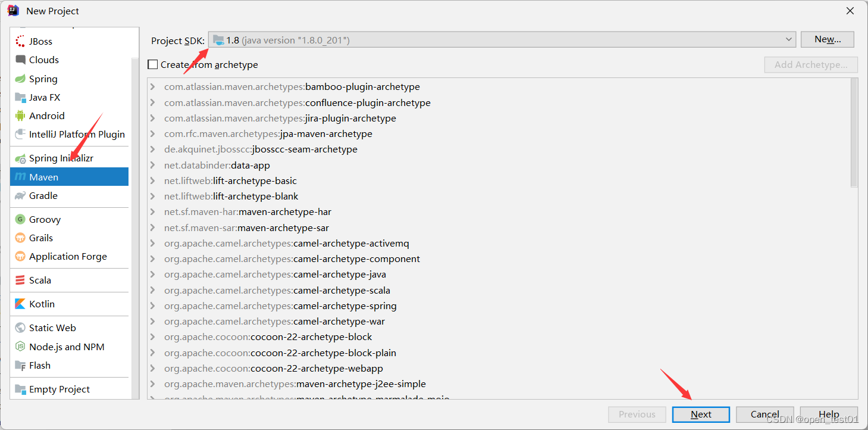Click the IntelliJ logo in title bar
The width and height of the screenshot is (868, 430).
(x=13, y=10)
